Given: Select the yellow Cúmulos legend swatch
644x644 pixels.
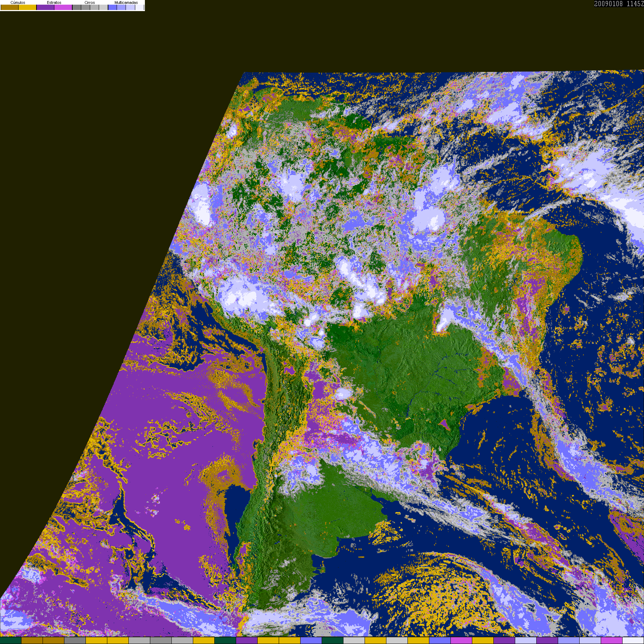Looking at the screenshot, I should click(x=27, y=7).
